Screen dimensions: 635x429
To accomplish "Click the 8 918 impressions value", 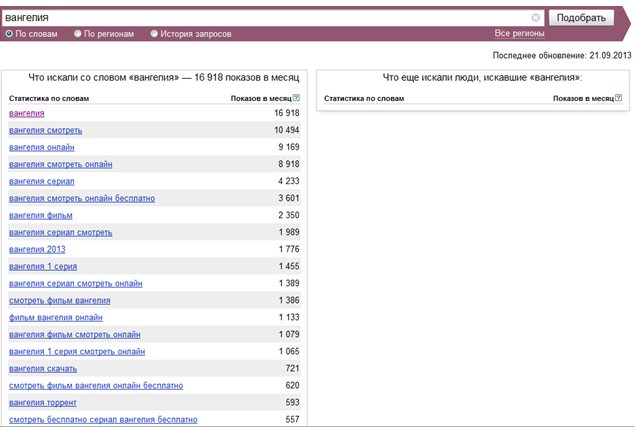I will (x=289, y=164).
